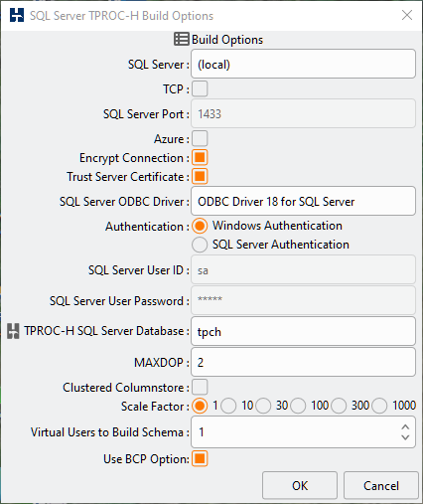Select Scale Factor 1000
Viewport: 423px width, 504px height.
[x=379, y=406]
